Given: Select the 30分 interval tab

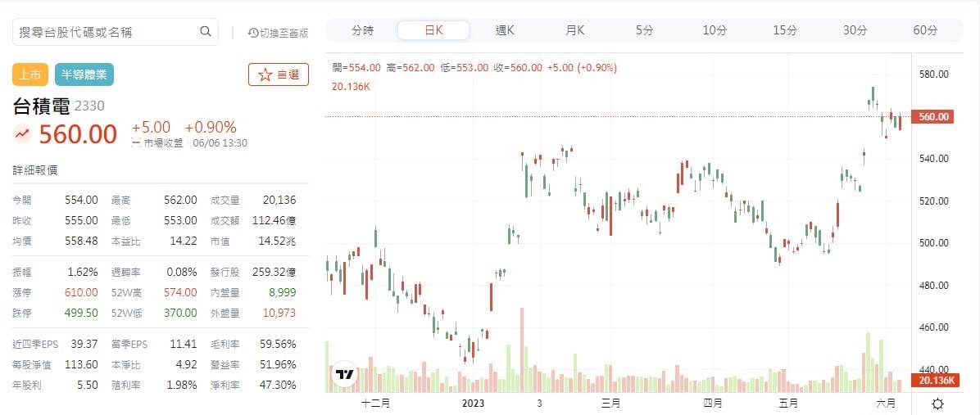Looking at the screenshot, I should (x=855, y=30).
